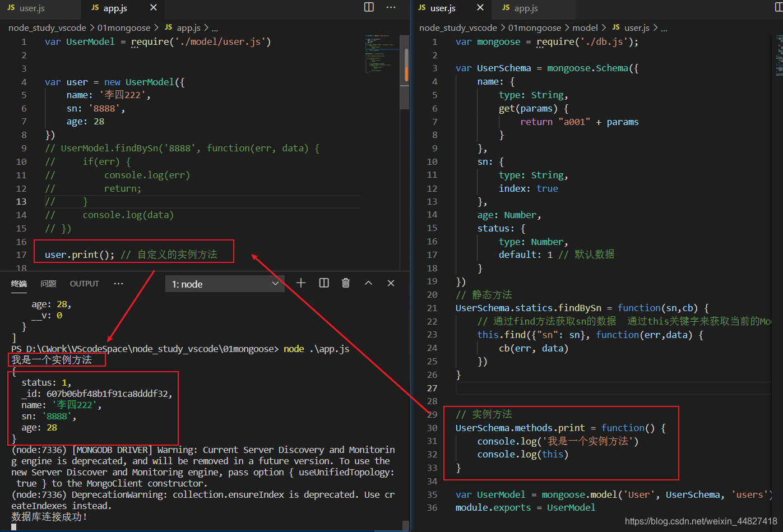This screenshot has width=783, height=532.
Task: Kill terminal with trash icon
Action: (346, 283)
